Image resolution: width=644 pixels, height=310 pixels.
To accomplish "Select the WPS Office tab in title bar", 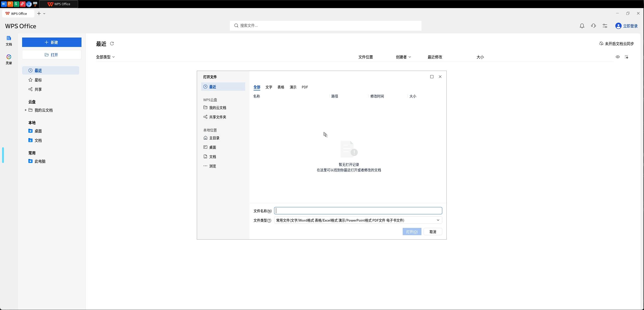I will pyautogui.click(x=18, y=14).
